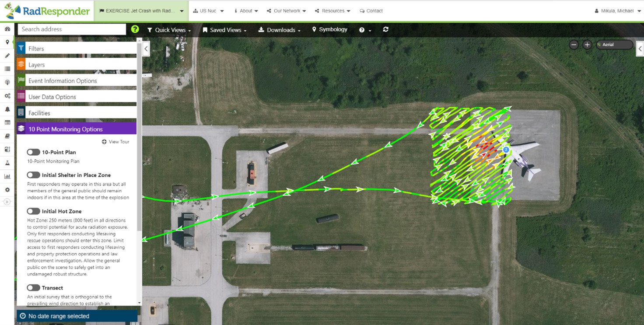Open the dashboard gauge icon in sidebar
The height and width of the screenshot is (325, 644).
(7, 29)
